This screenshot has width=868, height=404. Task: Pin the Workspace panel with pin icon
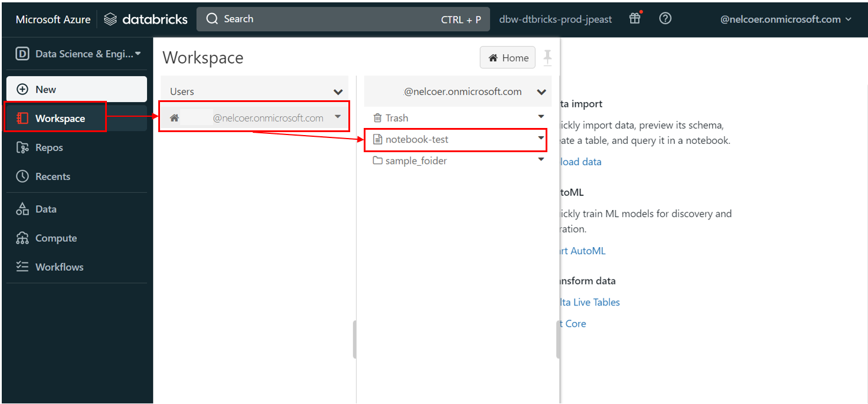[547, 58]
